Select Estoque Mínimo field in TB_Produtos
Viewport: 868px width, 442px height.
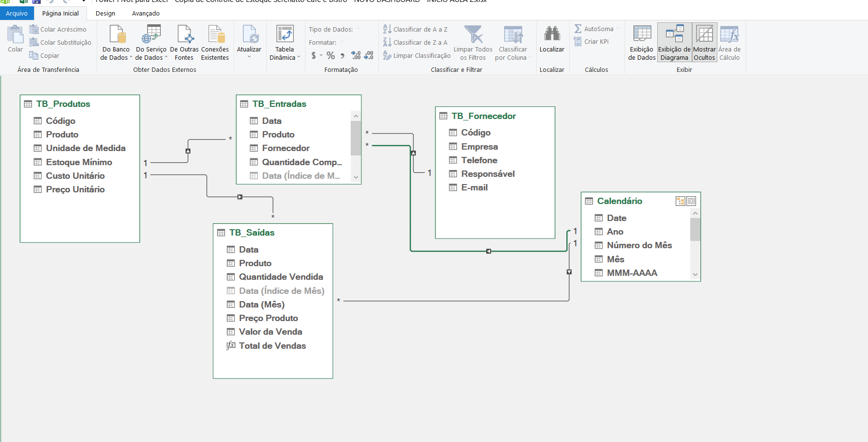tap(79, 162)
